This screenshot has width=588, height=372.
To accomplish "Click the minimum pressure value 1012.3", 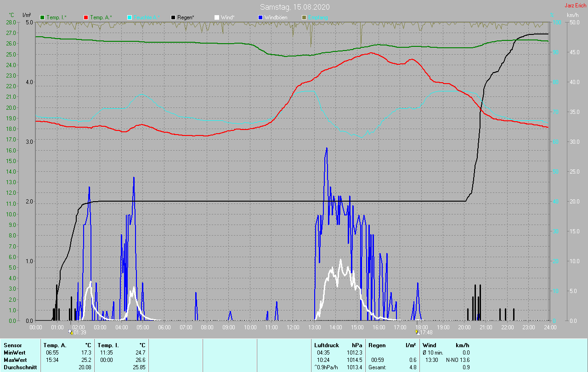I will pos(354,353).
